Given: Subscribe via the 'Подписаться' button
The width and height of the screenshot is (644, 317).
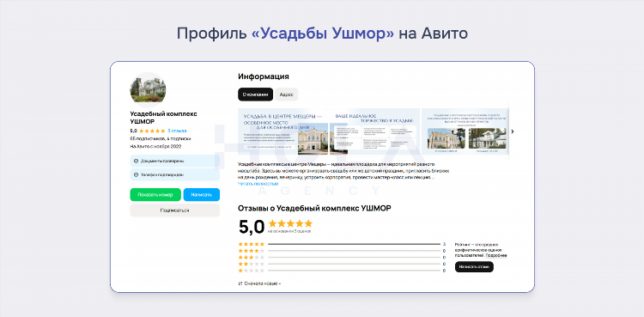Looking at the screenshot, I should click(x=175, y=210).
